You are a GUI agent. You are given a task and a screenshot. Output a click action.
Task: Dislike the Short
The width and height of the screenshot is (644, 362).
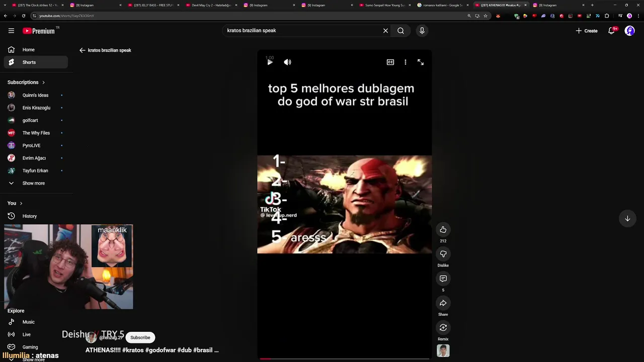(443, 254)
